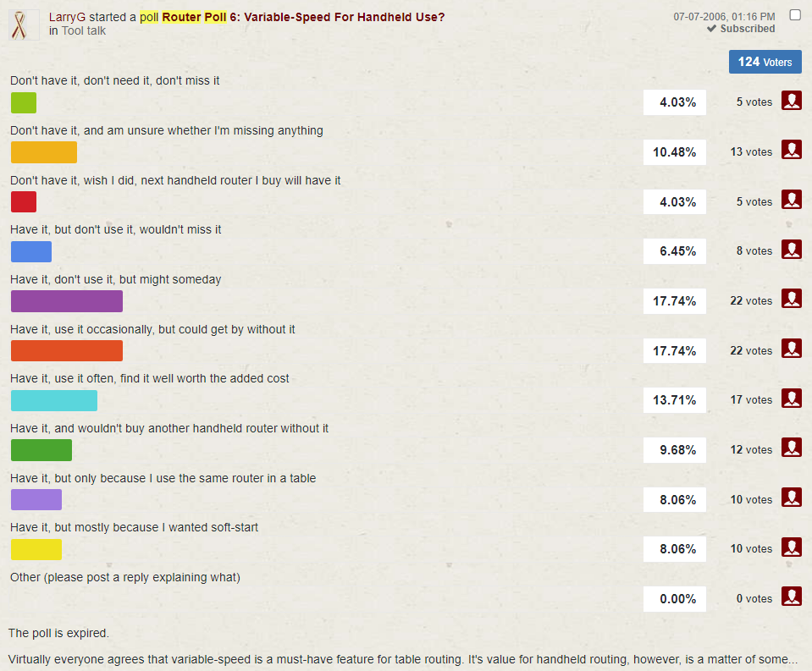
Task: Open voters list for 'but might someday' option
Action: [x=791, y=300]
